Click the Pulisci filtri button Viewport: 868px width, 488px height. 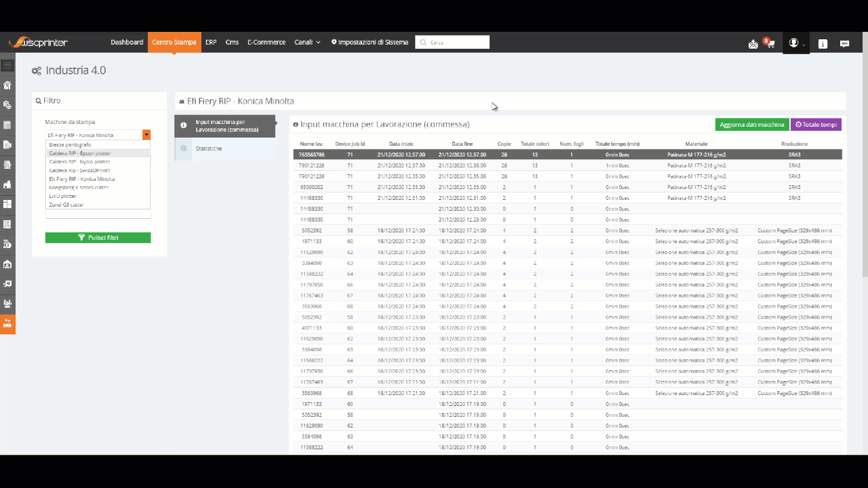pos(98,238)
